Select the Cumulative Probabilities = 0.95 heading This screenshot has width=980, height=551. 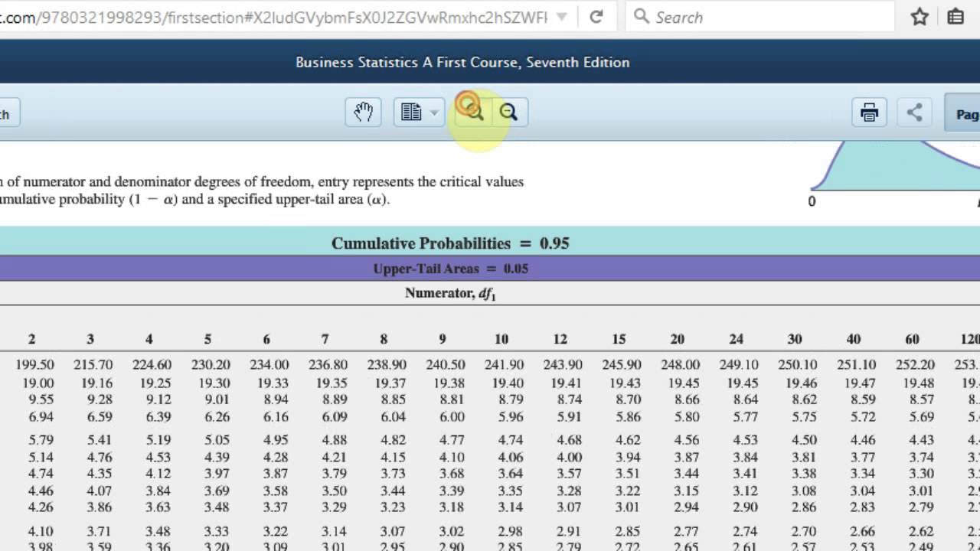450,243
